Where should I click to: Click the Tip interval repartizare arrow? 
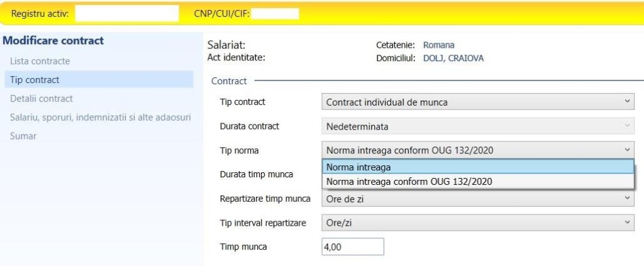[627, 223]
